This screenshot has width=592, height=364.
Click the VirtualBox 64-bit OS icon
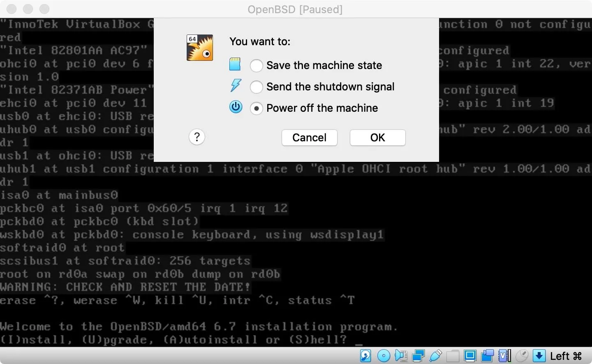pos(200,48)
